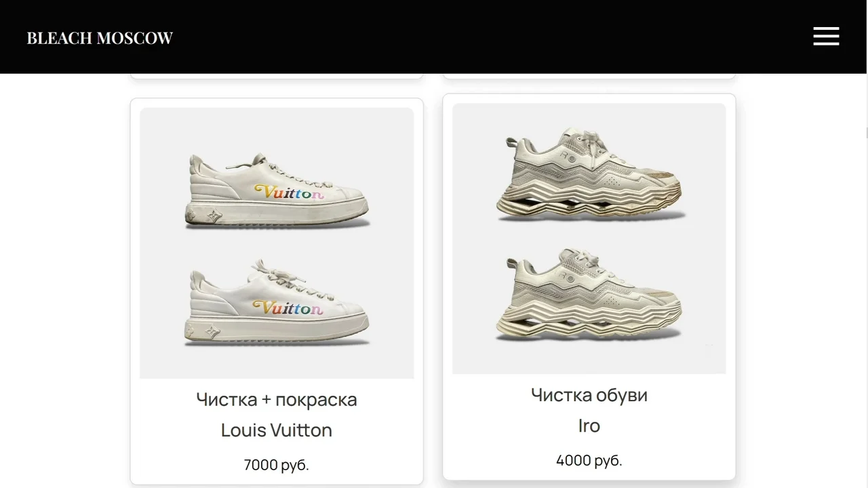Click the 'Iro' brand text
The width and height of the screenshot is (868, 488).
point(589,426)
